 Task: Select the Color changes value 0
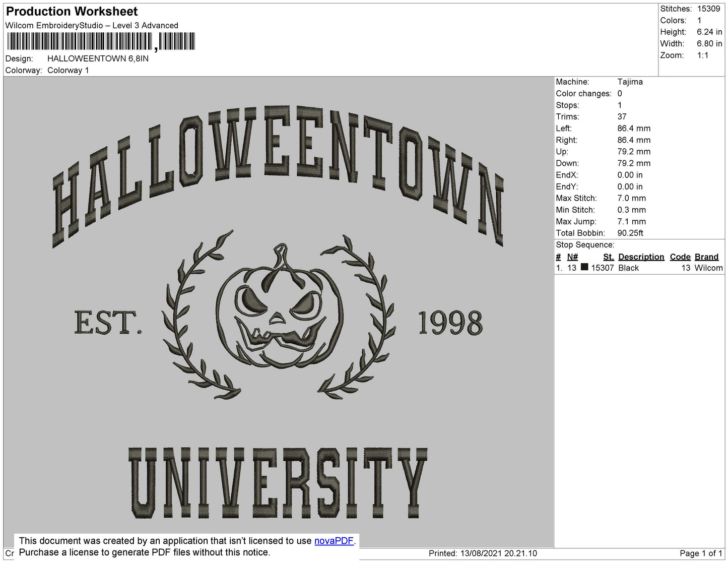pos(620,93)
